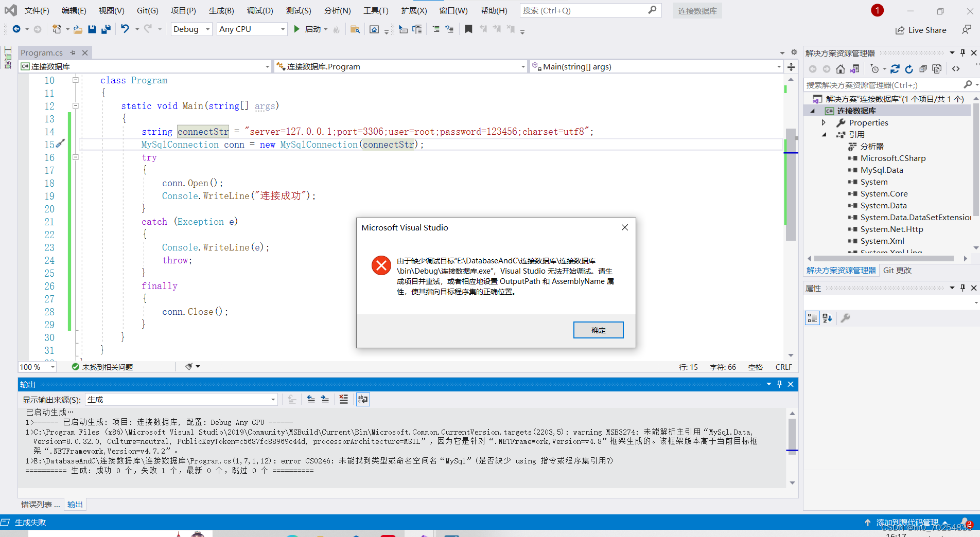
Task: Toggle a bookmark on the current line
Action: 468,29
